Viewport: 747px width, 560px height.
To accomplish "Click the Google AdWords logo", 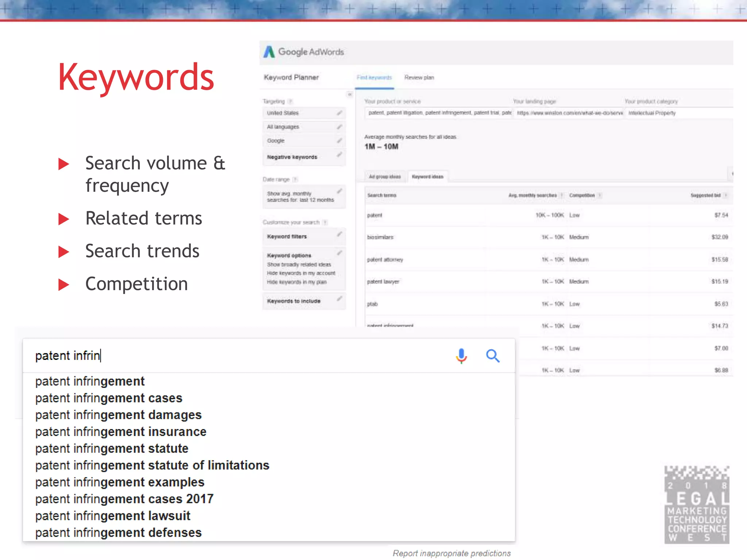I will coord(303,52).
